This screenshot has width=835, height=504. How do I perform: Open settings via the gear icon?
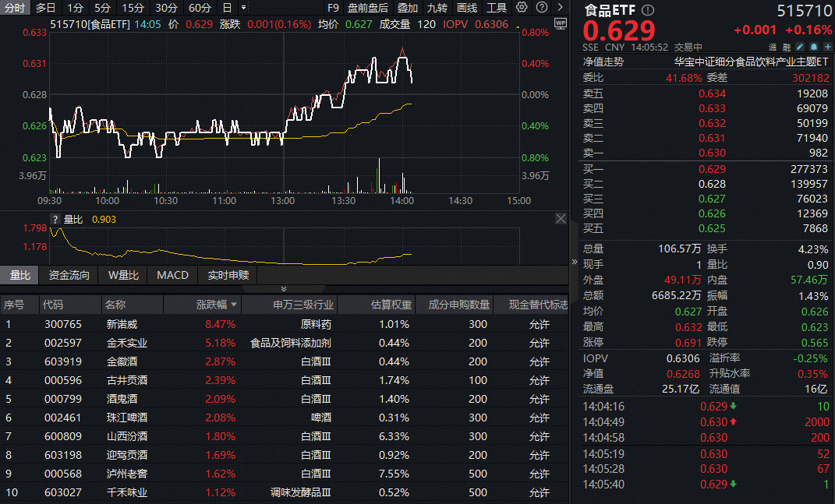point(521,7)
